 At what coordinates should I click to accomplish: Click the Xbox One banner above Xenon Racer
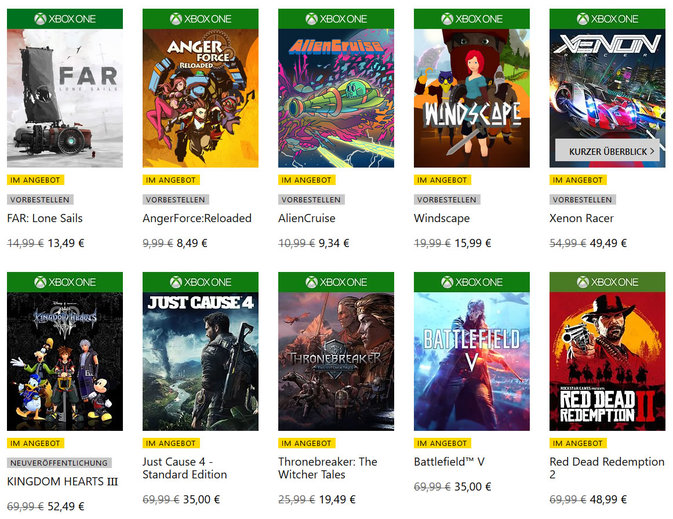point(607,19)
